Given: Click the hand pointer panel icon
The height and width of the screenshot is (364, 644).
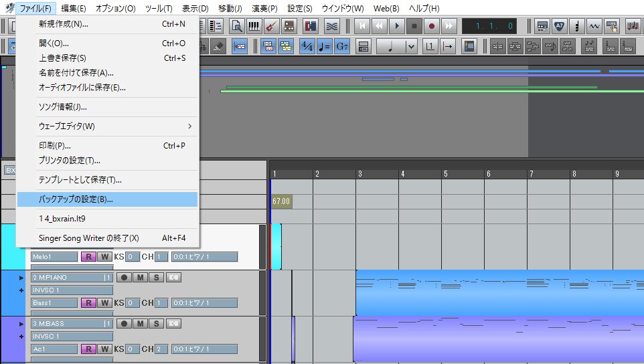Looking at the screenshot, I should [612, 26].
